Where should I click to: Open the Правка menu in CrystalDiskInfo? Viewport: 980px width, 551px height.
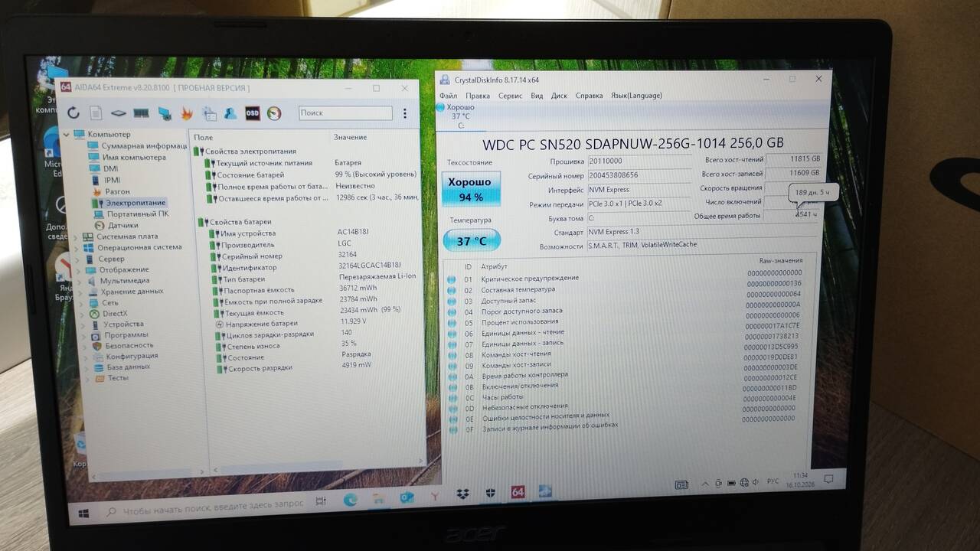tap(478, 96)
